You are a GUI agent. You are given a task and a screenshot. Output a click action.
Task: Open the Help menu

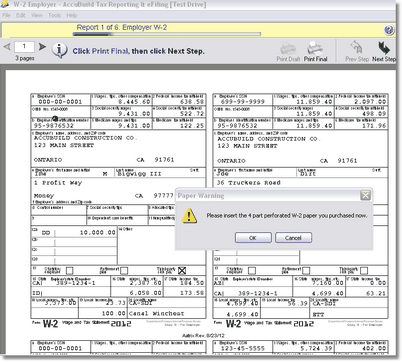pyautogui.click(x=72, y=15)
